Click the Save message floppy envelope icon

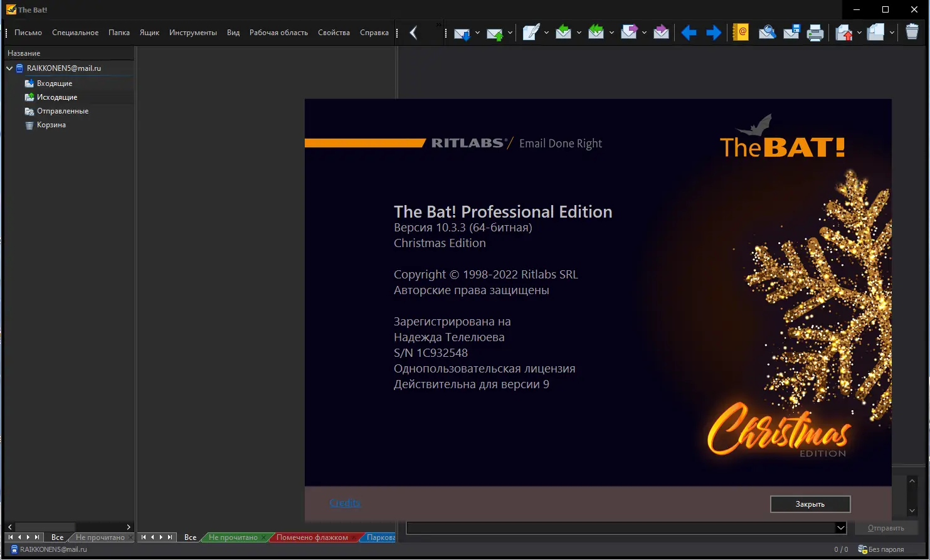(x=791, y=33)
